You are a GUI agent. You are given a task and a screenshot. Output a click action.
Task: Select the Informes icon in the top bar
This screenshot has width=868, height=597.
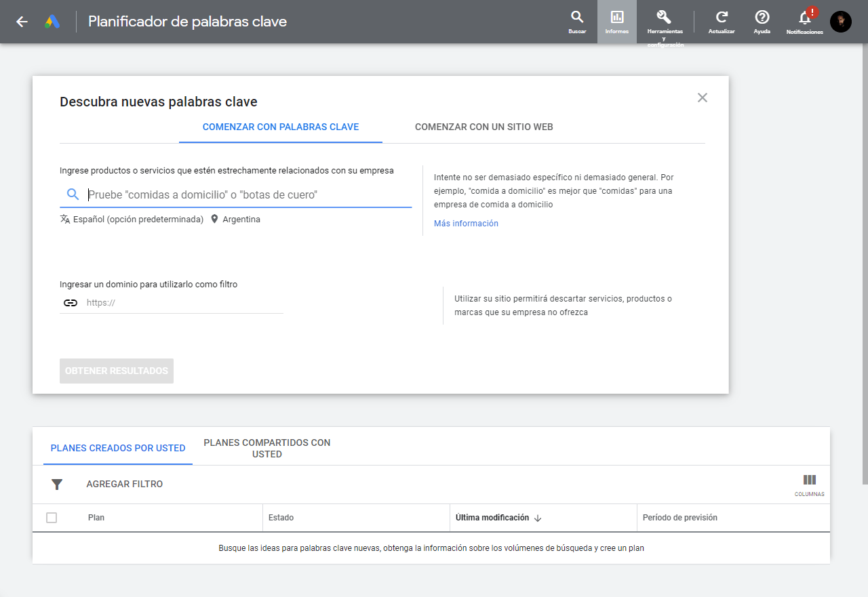tap(617, 15)
